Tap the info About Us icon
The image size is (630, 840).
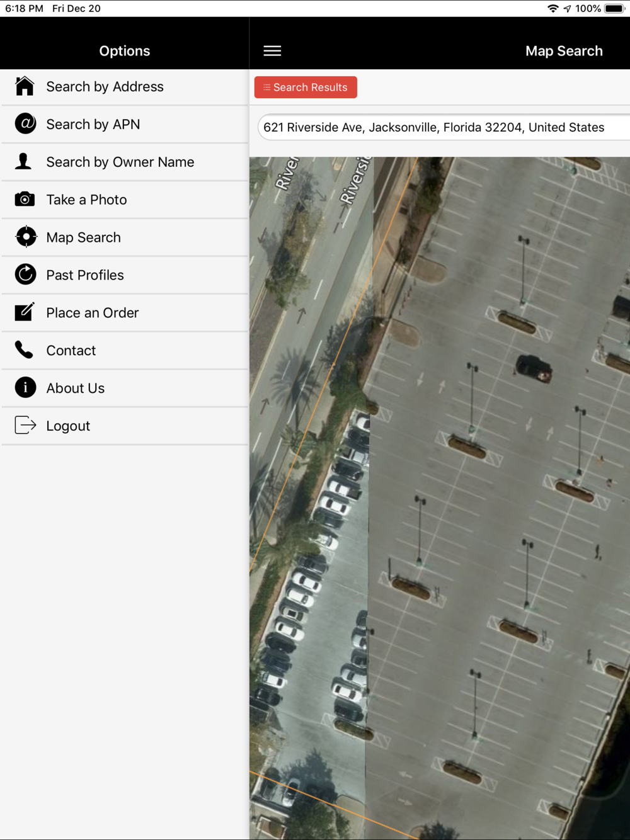25,387
